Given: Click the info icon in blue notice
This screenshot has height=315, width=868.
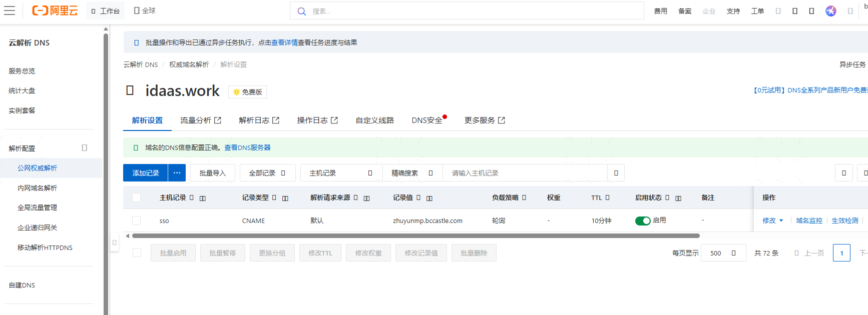Looking at the screenshot, I should pyautogui.click(x=137, y=43).
